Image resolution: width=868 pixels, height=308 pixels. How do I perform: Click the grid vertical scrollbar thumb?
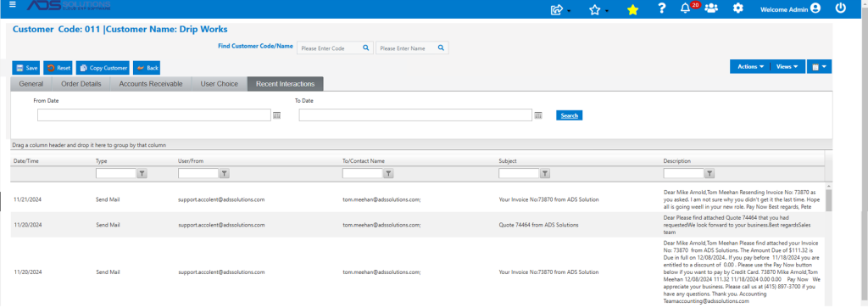[828, 200]
